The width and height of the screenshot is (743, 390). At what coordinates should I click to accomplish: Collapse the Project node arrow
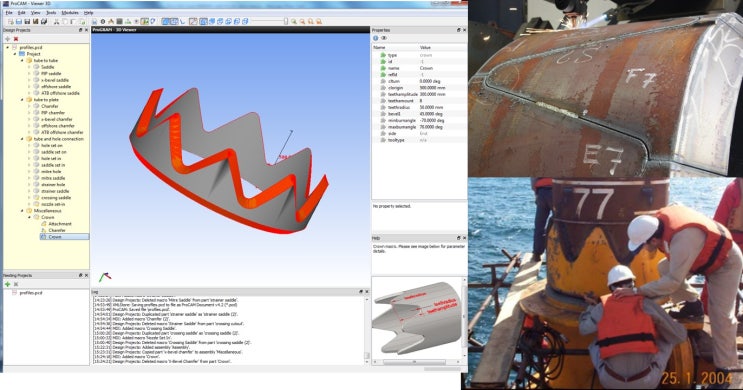pos(15,54)
